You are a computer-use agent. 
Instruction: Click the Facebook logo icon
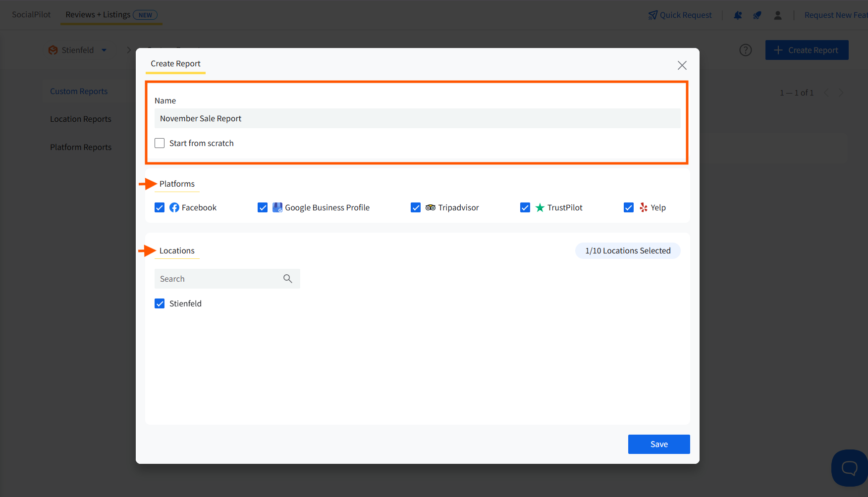coord(174,207)
